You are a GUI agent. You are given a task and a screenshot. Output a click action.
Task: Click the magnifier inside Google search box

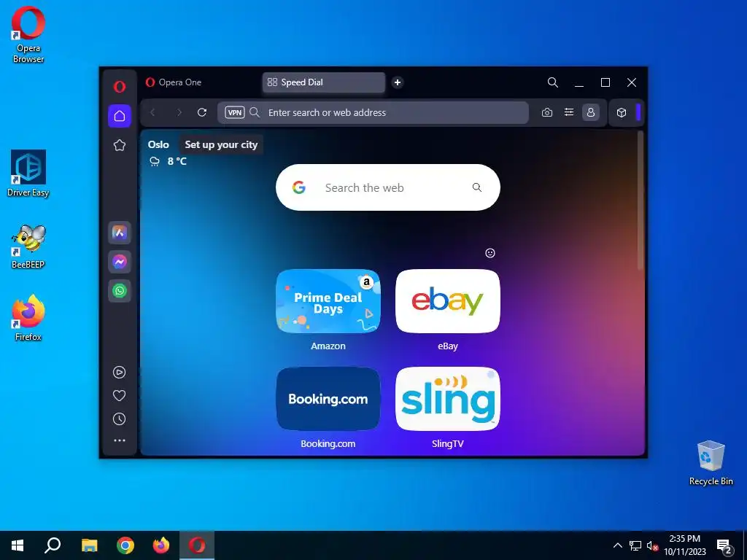[477, 187]
